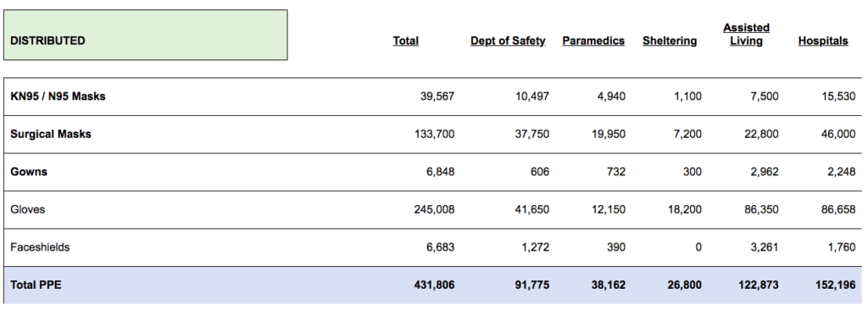The image size is (868, 310).
Task: Click the green DISTRIBUTED header box
Action: pos(146,35)
